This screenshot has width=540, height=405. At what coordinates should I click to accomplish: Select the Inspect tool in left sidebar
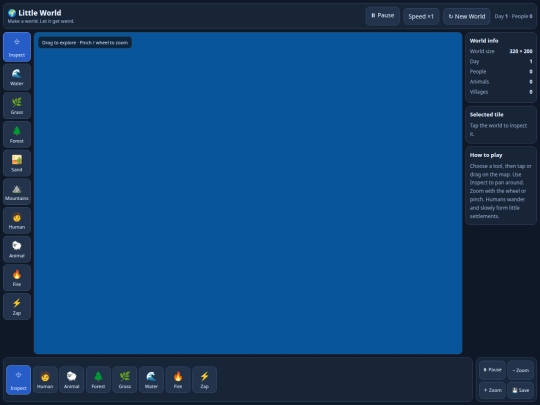(17, 47)
